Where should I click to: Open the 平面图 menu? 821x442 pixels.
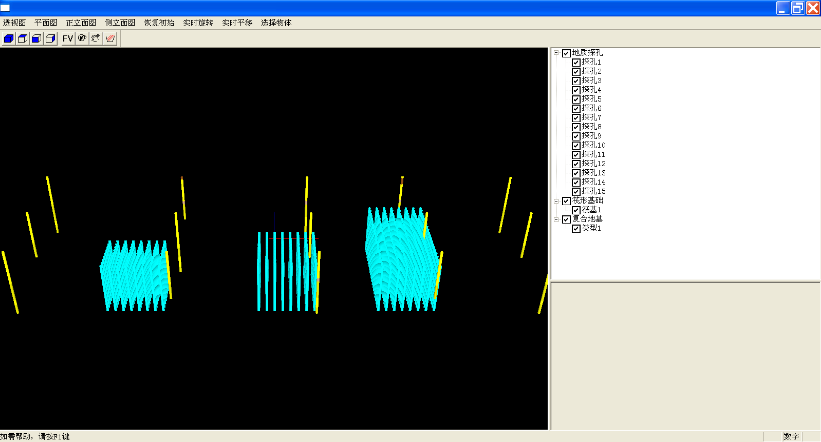[46, 23]
